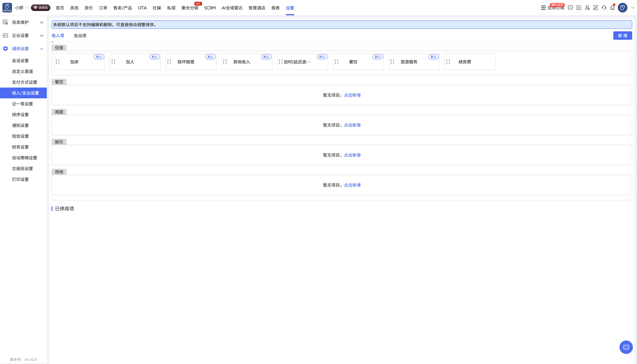The width and height of the screenshot is (637, 364).
Task: Open the headset customer-service icon
Action: pos(604,8)
